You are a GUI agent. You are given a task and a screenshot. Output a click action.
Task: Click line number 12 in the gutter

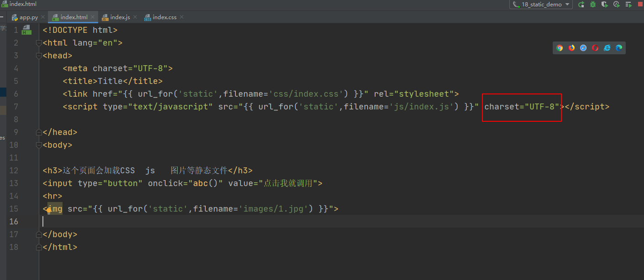coord(14,171)
